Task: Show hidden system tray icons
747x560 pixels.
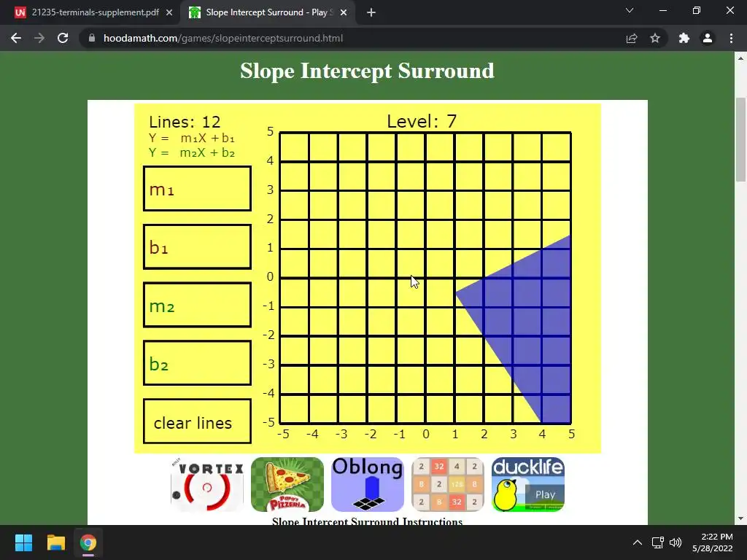Action: [x=638, y=542]
